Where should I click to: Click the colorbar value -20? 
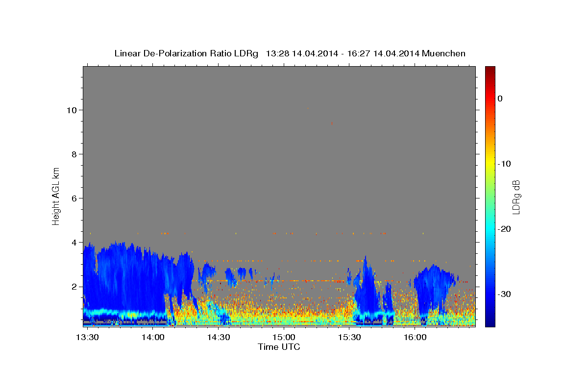[x=505, y=229]
